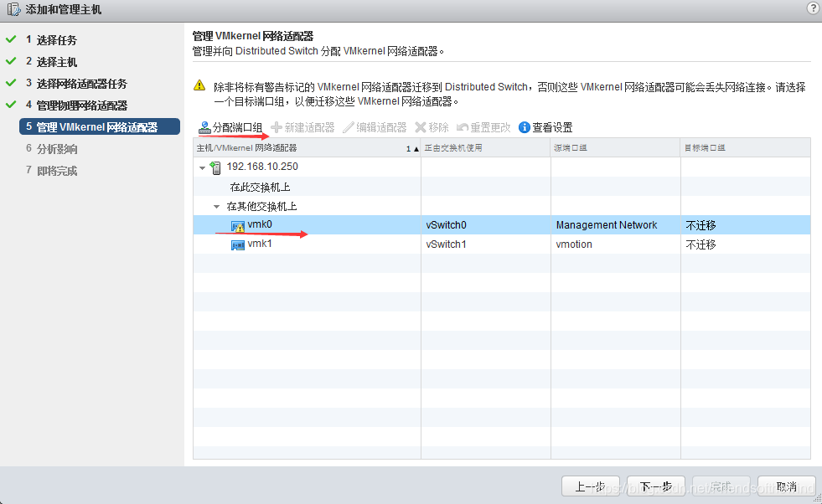
Task: Click the green checkmark for step 1 选择任务
Action: point(11,39)
